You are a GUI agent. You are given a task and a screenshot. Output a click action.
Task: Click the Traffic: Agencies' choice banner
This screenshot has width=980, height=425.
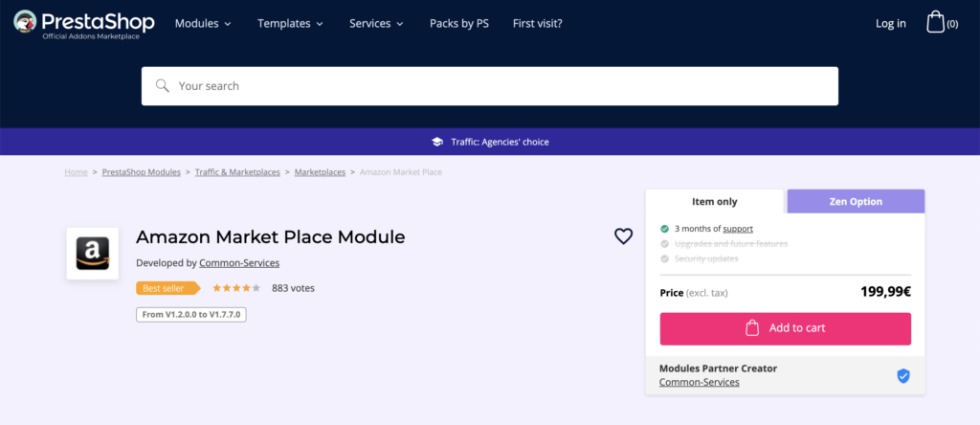490,142
